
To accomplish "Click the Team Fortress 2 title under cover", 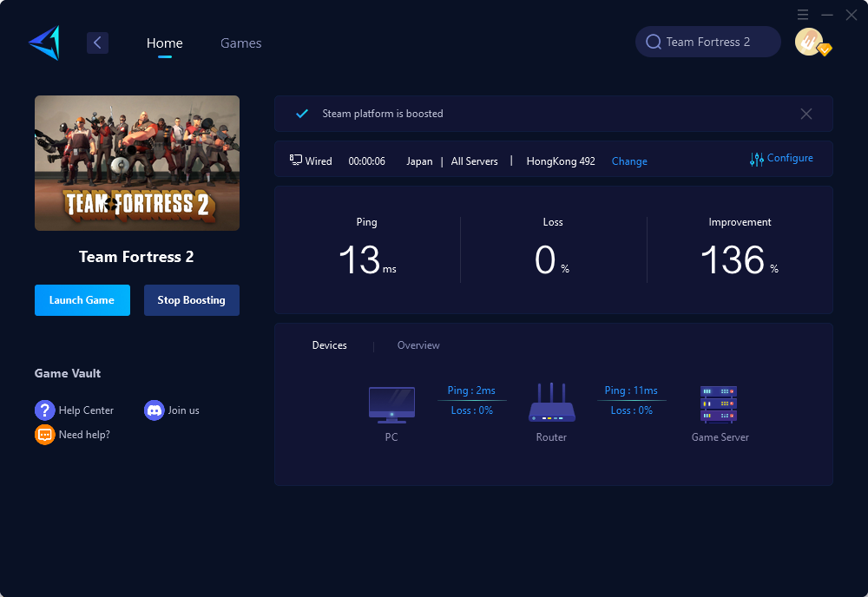I will (136, 257).
